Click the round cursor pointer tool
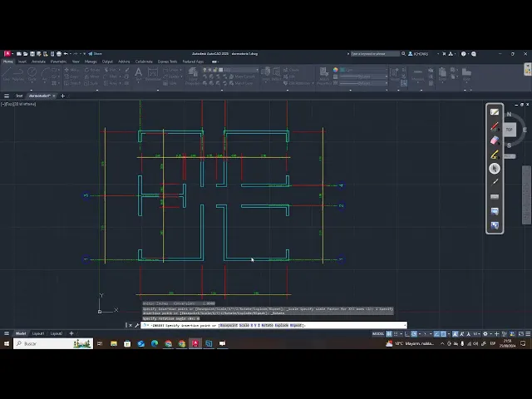 pos(495,169)
